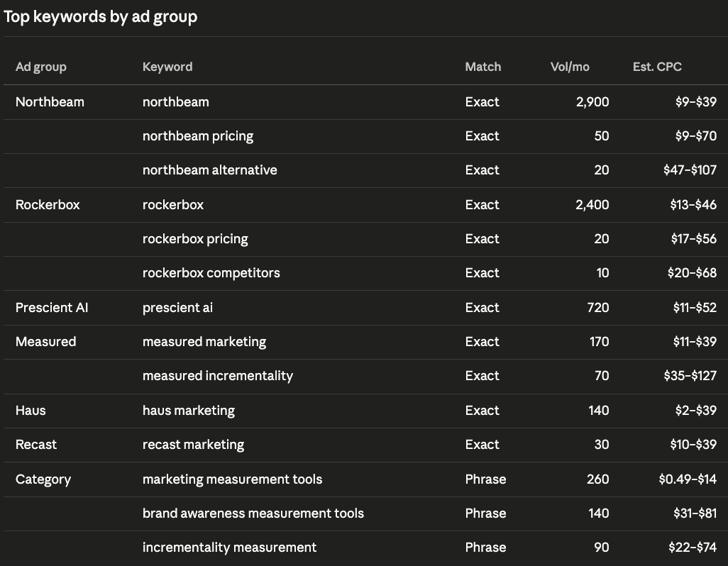Image resolution: width=728 pixels, height=566 pixels.
Task: Select the 'Rockerbox' ad group cell
Action: pos(48,204)
